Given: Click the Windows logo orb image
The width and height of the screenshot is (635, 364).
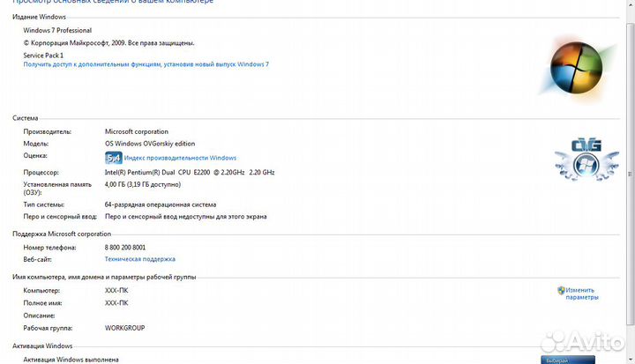Looking at the screenshot, I should [x=582, y=69].
